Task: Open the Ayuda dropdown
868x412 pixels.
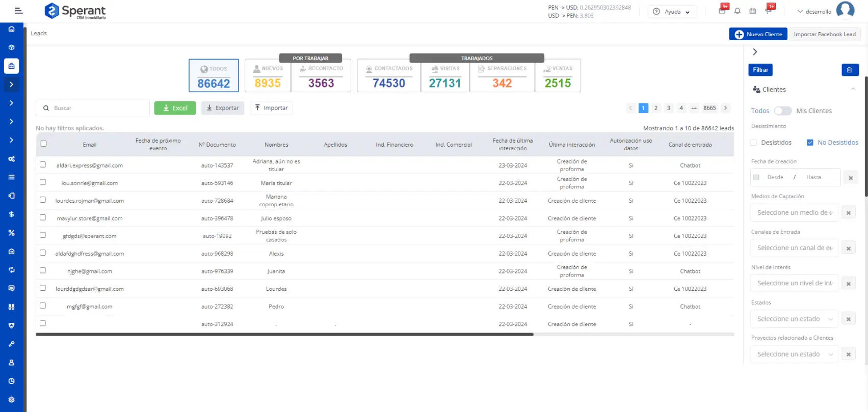Action: pyautogui.click(x=672, y=12)
